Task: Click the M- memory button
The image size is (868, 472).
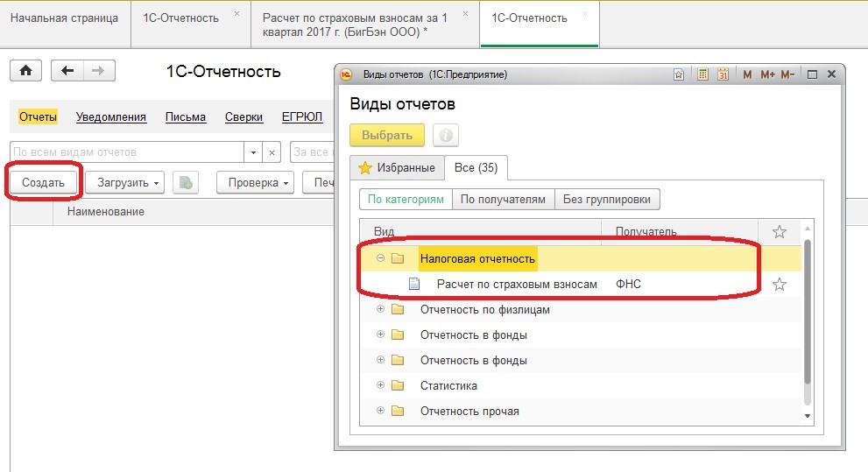Action: 787,74
